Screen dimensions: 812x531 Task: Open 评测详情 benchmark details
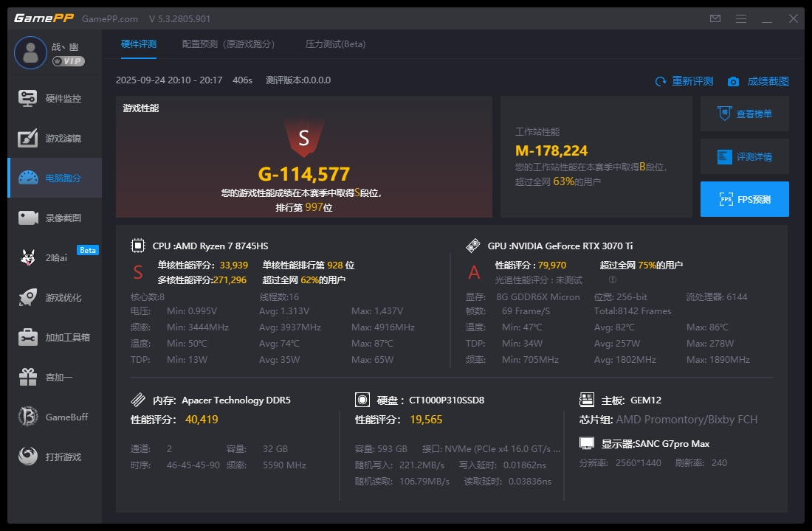click(744, 156)
